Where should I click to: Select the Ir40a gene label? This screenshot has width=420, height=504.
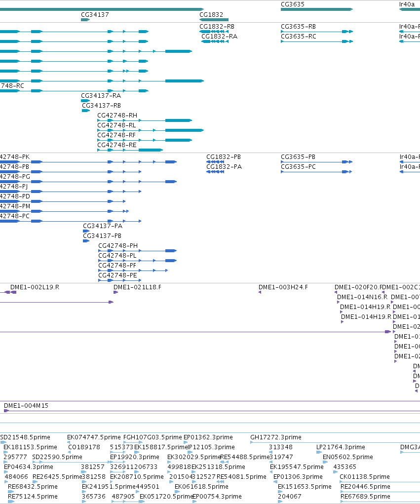click(407, 4)
